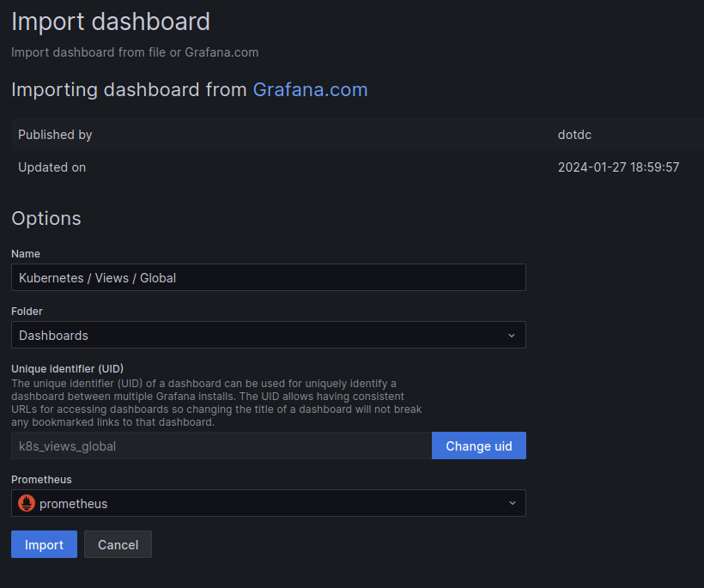Click the Folder field label
This screenshot has width=704, height=588.
pos(27,311)
